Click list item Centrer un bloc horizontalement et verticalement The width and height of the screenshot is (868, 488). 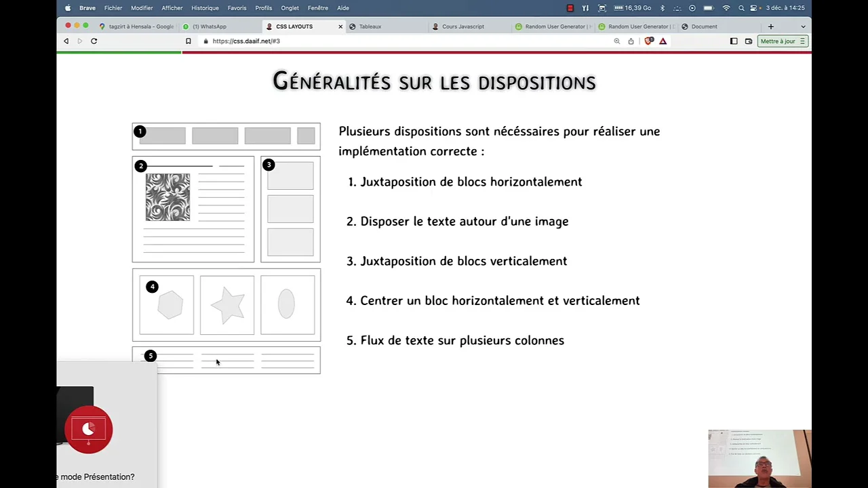click(x=500, y=300)
